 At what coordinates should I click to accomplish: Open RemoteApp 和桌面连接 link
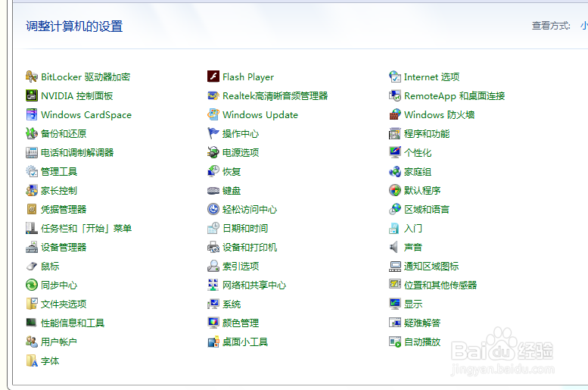(455, 95)
